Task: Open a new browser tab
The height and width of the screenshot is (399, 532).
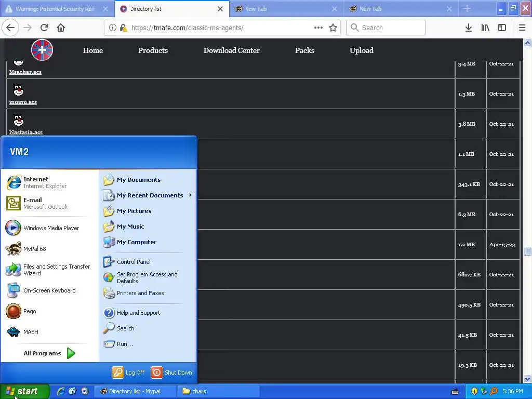Action: (x=467, y=8)
